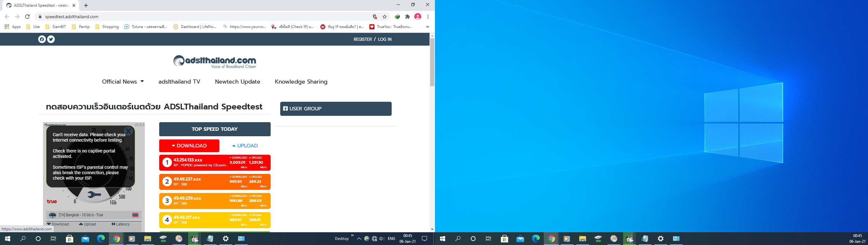This screenshot has height=245, width=868.
Task: Open Cortana circle on the empty desktop screen's taskbar
Action: pyautogui.click(x=473, y=239)
